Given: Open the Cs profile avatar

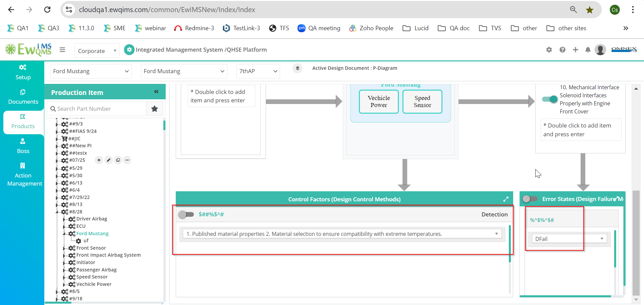Looking at the screenshot, I should [x=615, y=10].
